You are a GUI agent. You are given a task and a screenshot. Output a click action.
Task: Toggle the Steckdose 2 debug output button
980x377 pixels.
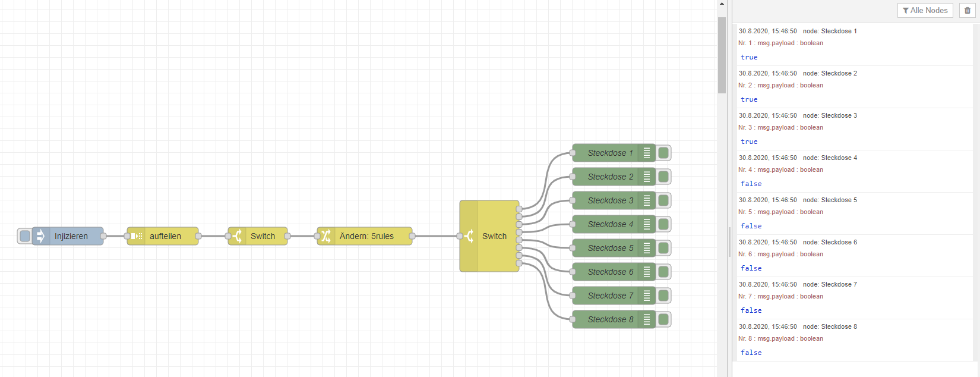663,177
